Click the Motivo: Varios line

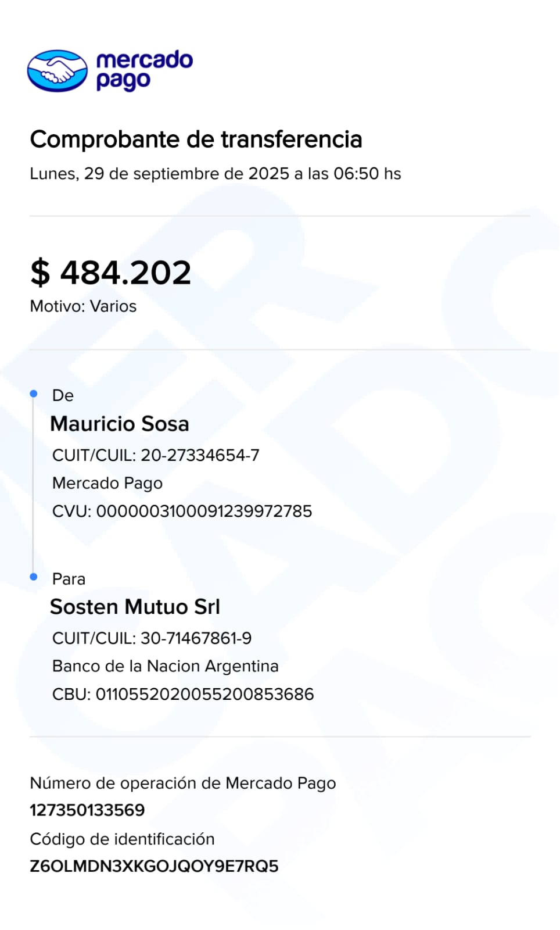83,306
